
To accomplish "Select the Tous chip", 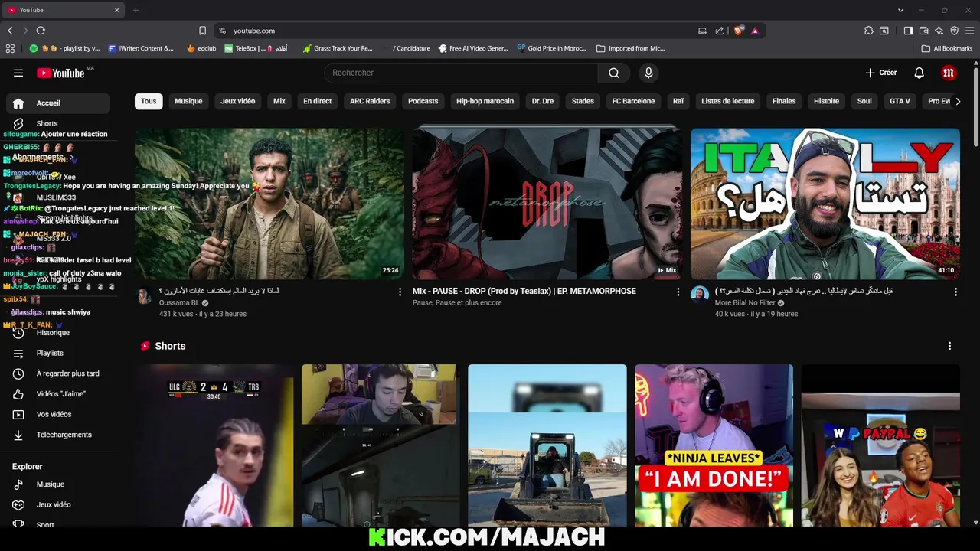I will pos(149,101).
